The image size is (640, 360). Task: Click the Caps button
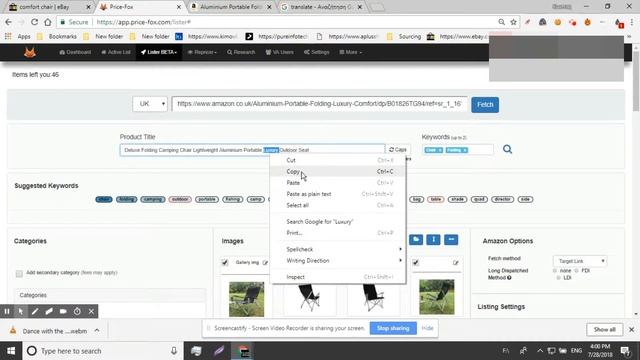coord(398,150)
